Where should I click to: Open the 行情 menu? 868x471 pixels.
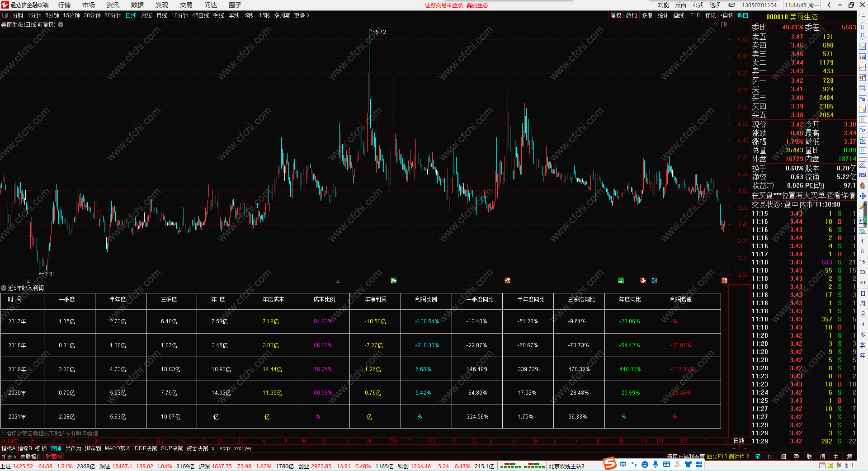pos(64,5)
